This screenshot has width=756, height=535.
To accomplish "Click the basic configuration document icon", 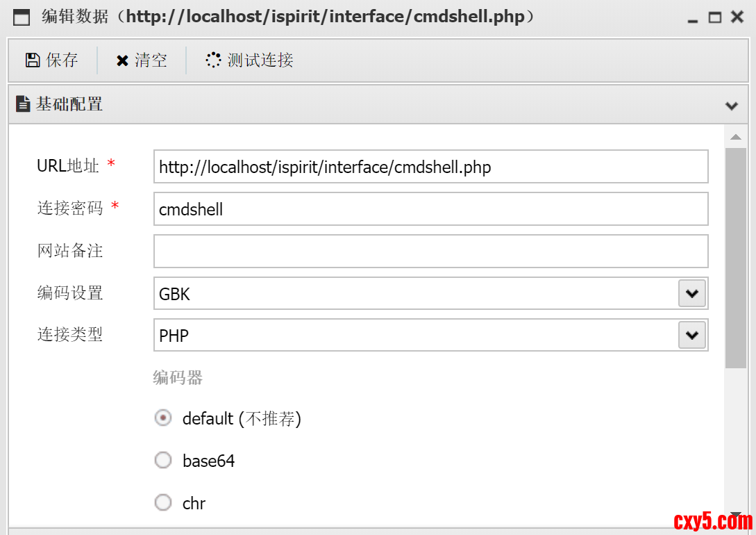I will click(x=23, y=104).
